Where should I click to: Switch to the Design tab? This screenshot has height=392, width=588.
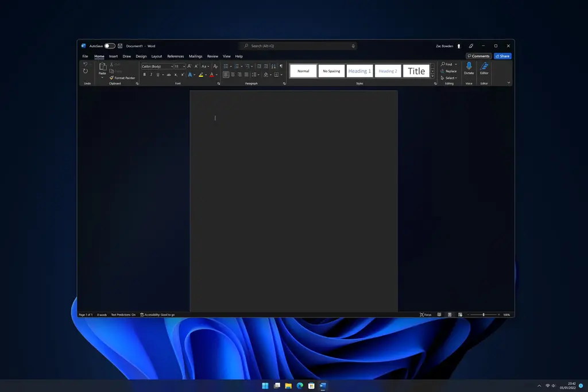[141, 56]
